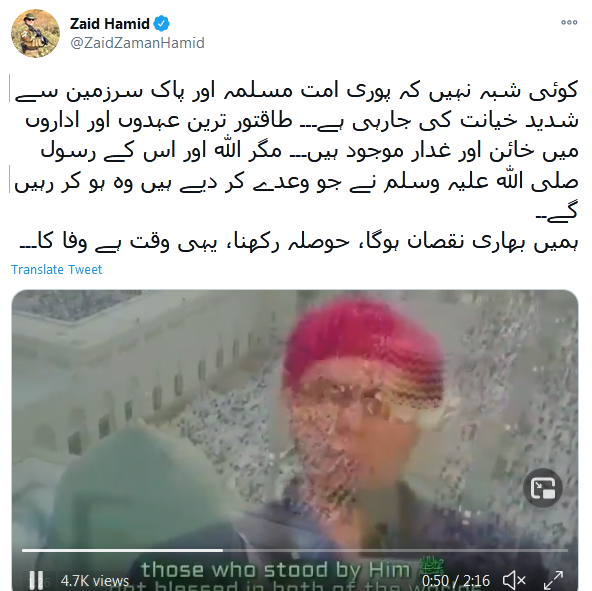
Task: Open the tweet's more options menu
Action: (x=569, y=23)
